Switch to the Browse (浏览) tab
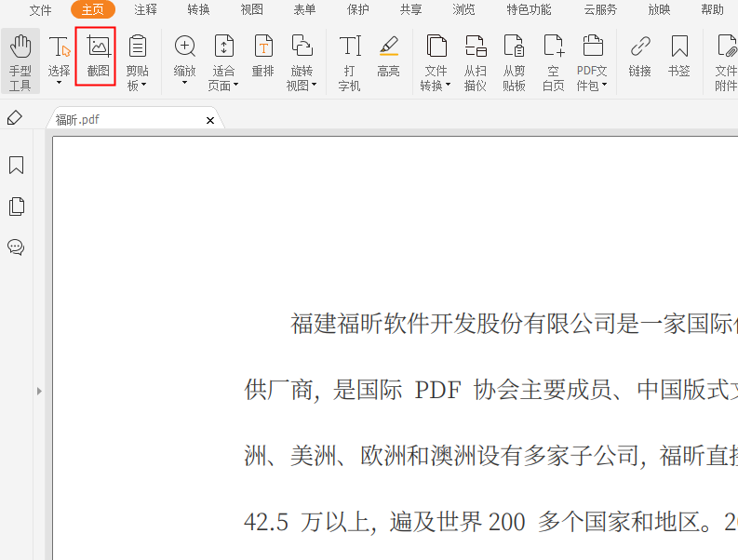738x560 pixels. pos(463,10)
